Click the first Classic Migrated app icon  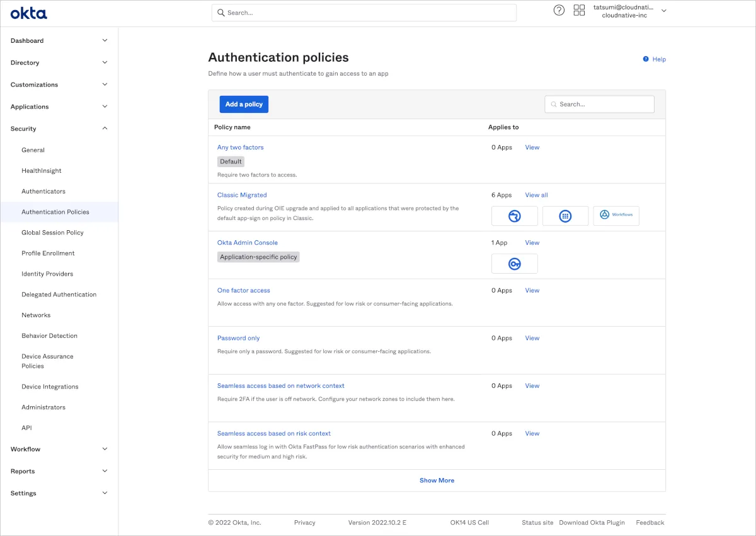pos(515,216)
